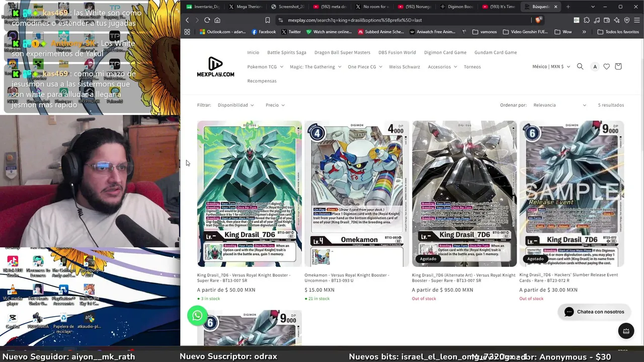
Task: Select the TikTok LIVE Studio desktop shortcut
Action: tap(13, 266)
